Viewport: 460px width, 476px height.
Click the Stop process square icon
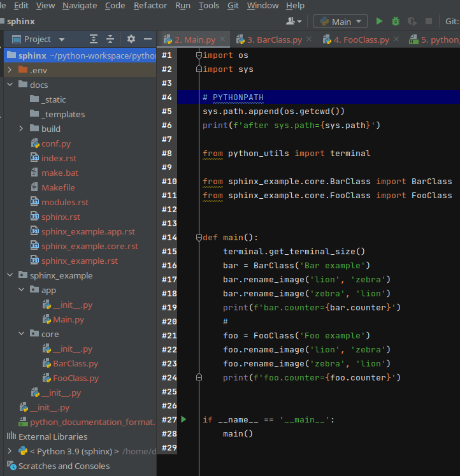tap(429, 21)
